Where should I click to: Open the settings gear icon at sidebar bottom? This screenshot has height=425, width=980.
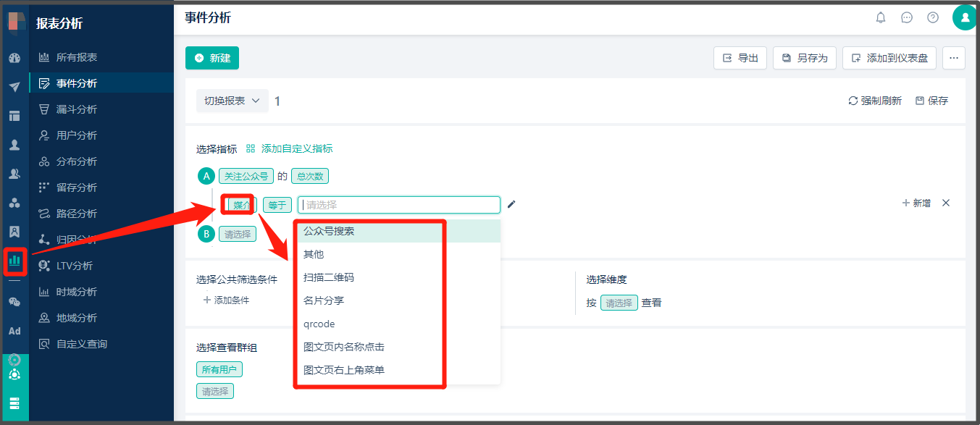click(x=14, y=359)
